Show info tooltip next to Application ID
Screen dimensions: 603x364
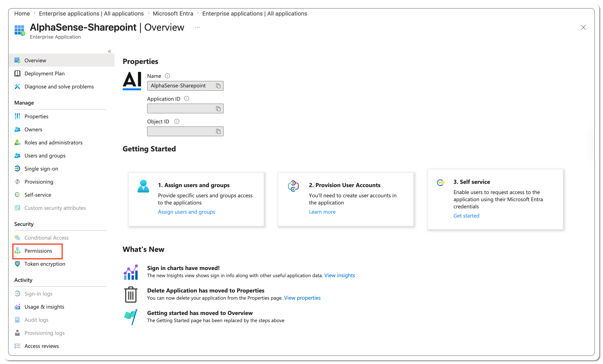[186, 99]
